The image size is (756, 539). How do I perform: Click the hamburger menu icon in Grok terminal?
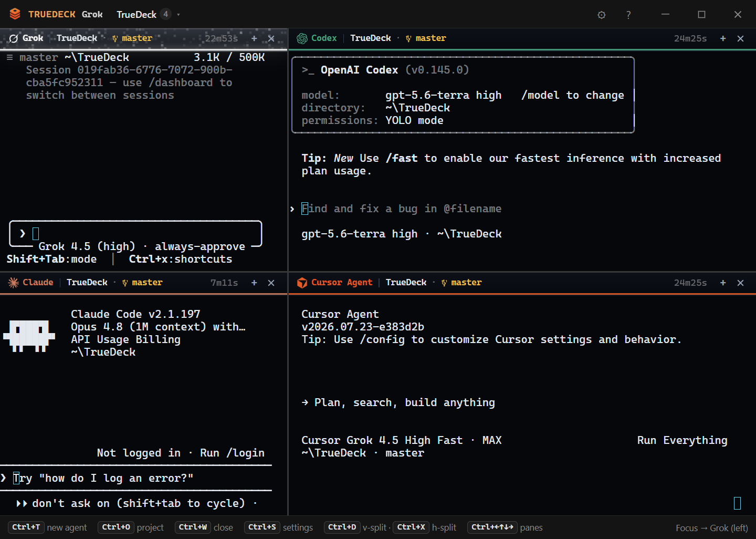9,57
